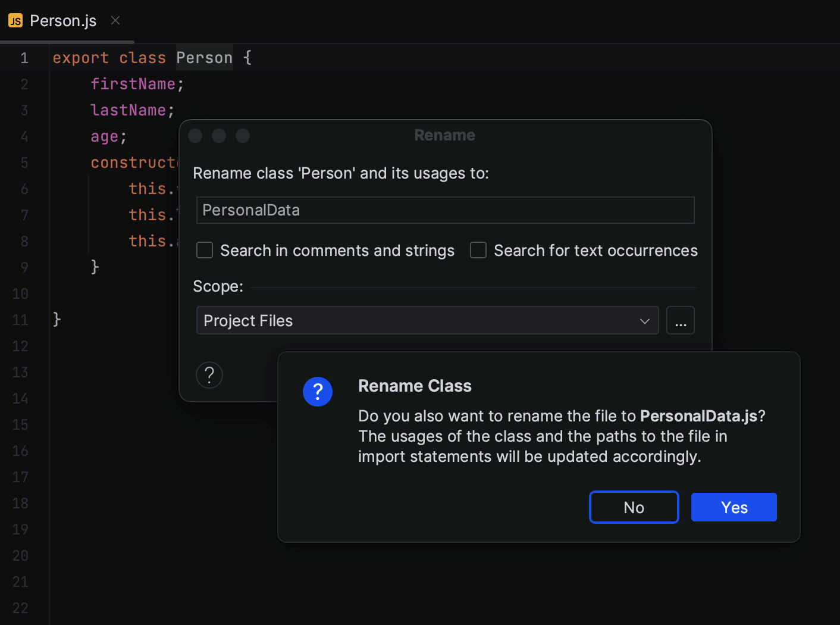Click the Rename dialog title bar
Screen dimensions: 840x625
point(445,135)
